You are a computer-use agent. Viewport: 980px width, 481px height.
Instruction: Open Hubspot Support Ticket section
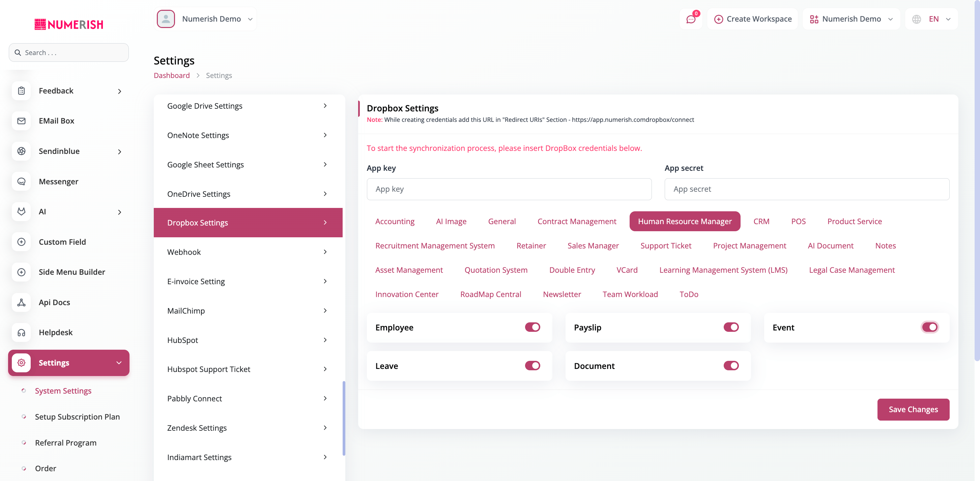pyautogui.click(x=248, y=369)
